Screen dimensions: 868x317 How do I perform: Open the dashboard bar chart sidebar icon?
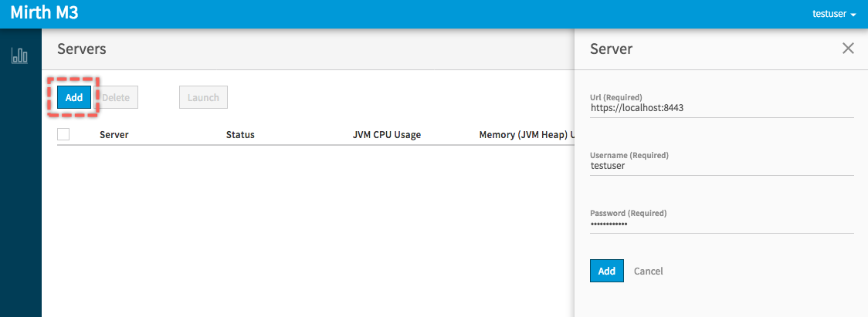tap(20, 56)
